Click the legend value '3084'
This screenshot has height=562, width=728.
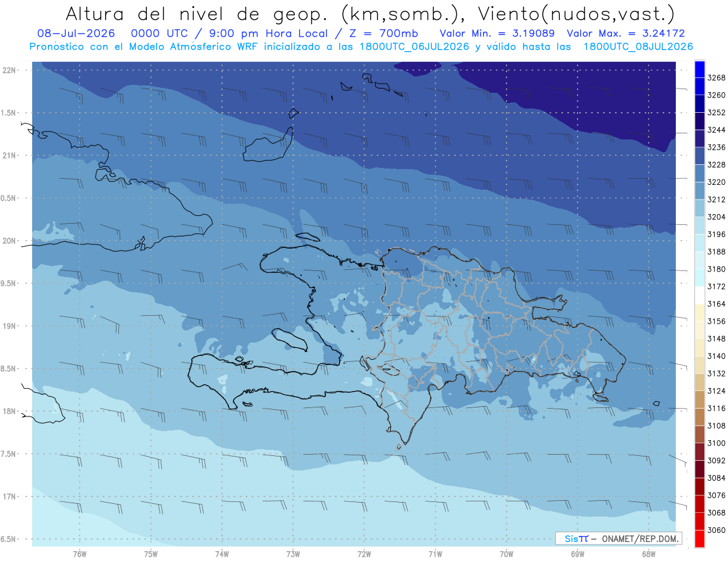point(716,478)
